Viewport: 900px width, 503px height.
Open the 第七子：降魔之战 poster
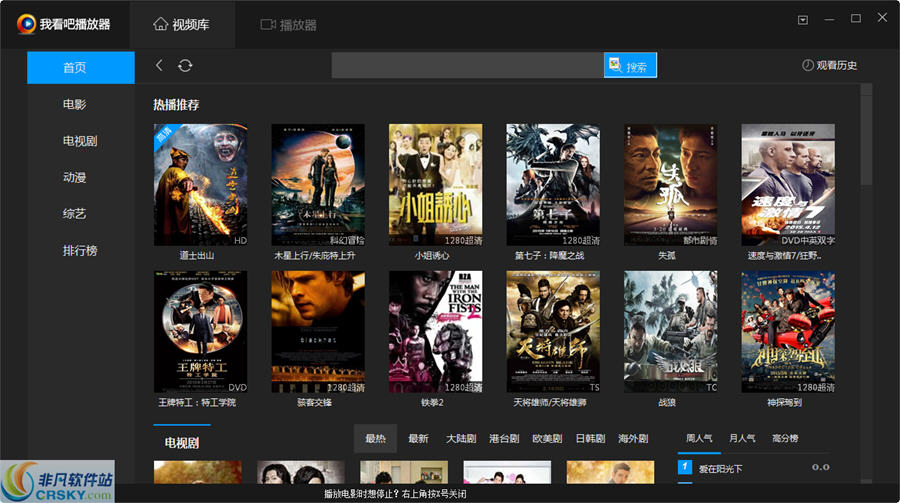click(553, 185)
